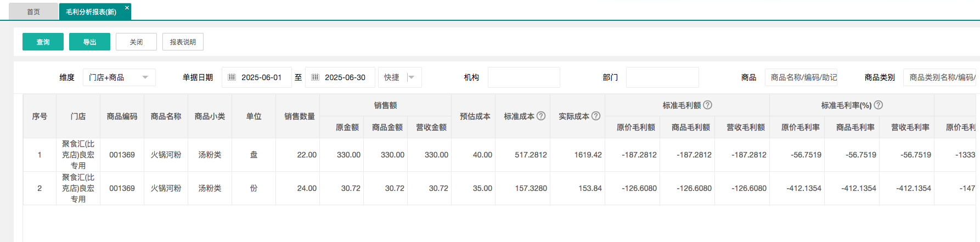Click help icon beside 标准毛利率(%) header
Viewport: 980px width, 242px height.
pyautogui.click(x=878, y=105)
